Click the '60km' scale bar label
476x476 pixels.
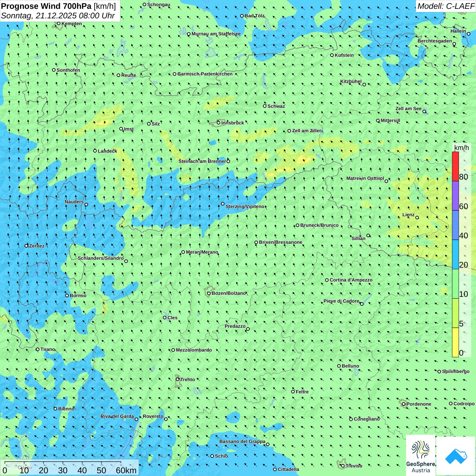(x=126, y=470)
